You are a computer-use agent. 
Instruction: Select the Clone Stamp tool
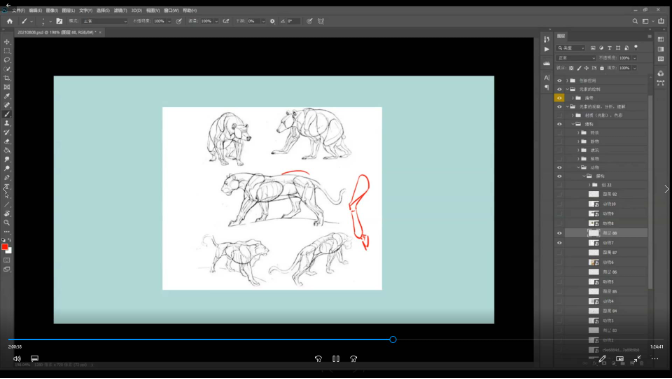click(7, 123)
